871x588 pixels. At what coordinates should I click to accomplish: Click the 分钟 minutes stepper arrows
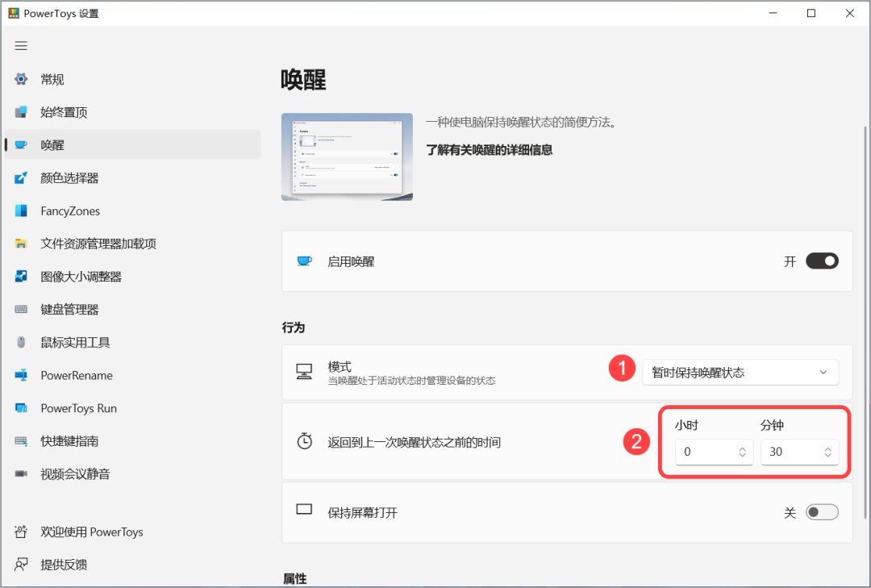827,452
